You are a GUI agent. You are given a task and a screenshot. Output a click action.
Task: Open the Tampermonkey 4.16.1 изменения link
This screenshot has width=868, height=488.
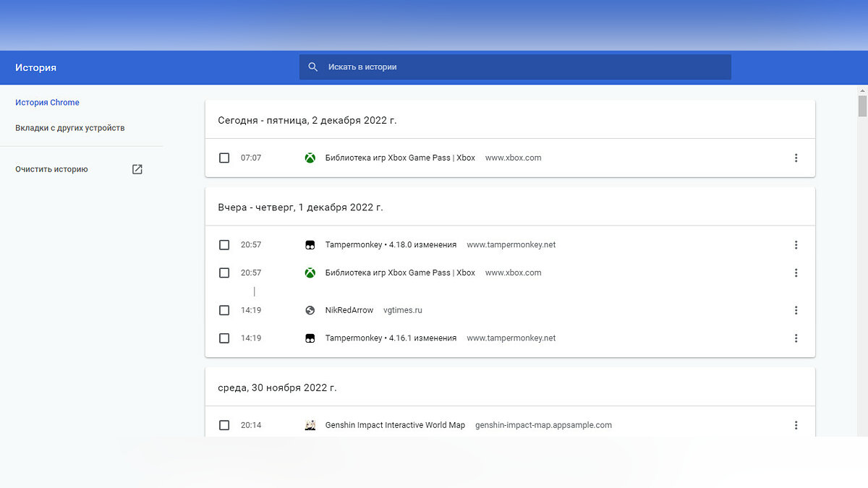(x=391, y=338)
